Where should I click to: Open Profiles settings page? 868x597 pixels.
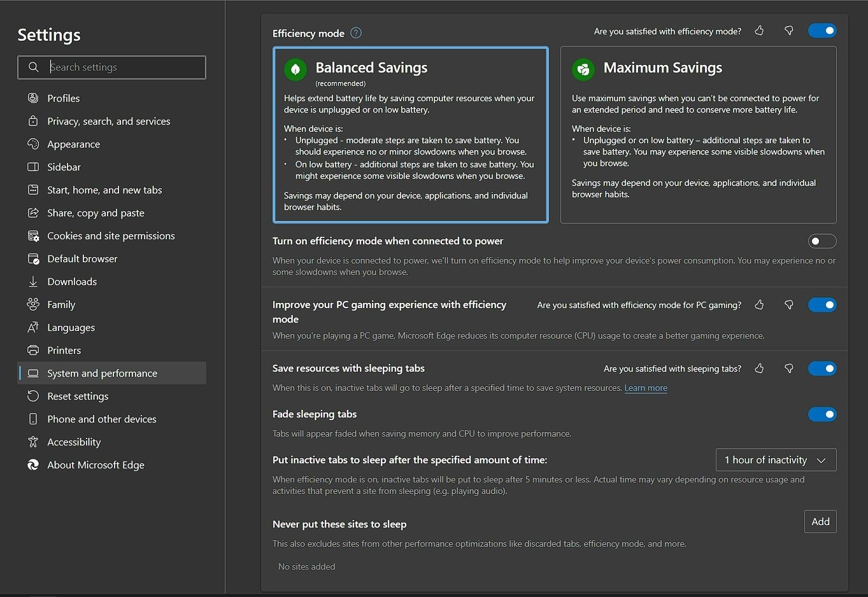tap(112, 98)
